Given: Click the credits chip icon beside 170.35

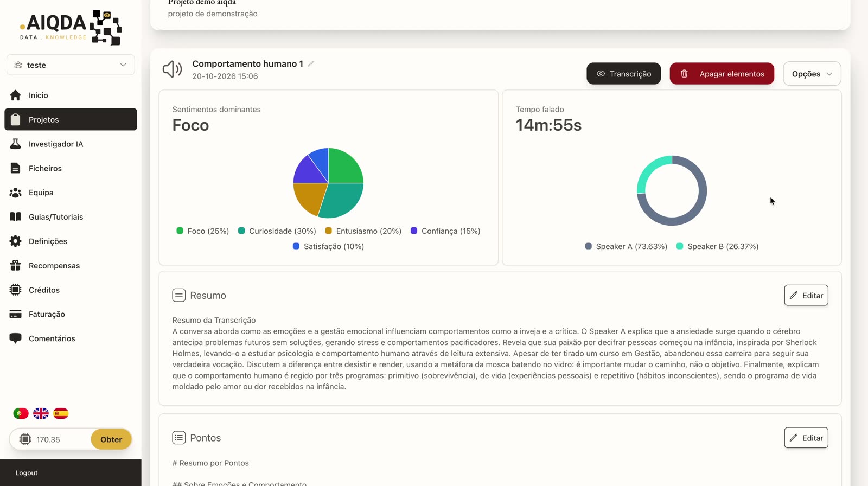Looking at the screenshot, I should pyautogui.click(x=25, y=439).
